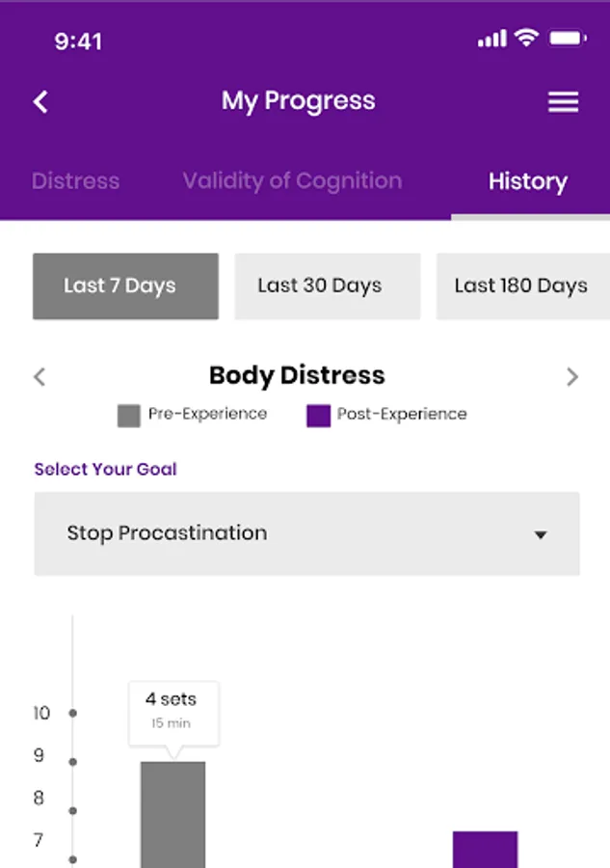
Task: Go to next chart with right chevron
Action: tap(572, 376)
